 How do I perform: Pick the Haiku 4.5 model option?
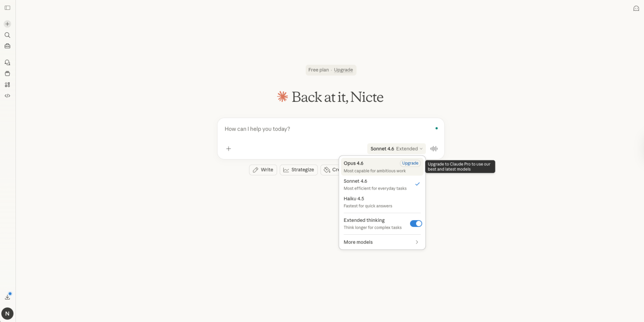coord(382,202)
